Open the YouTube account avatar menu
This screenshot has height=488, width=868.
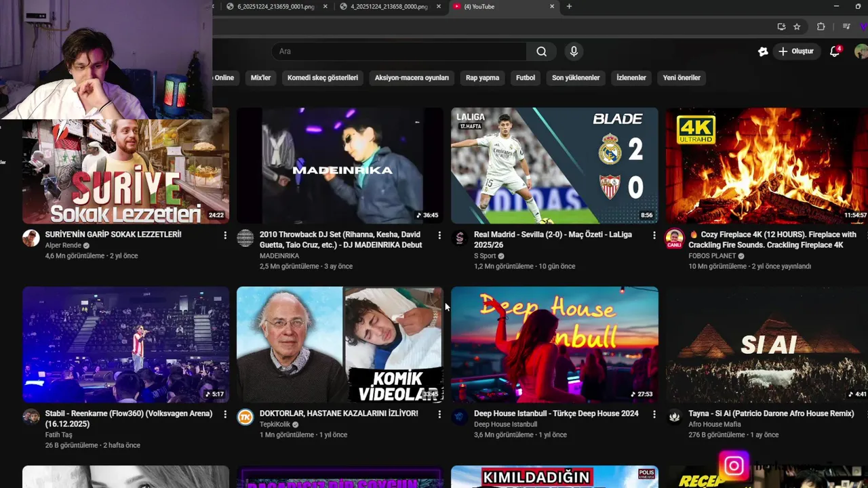(861, 52)
